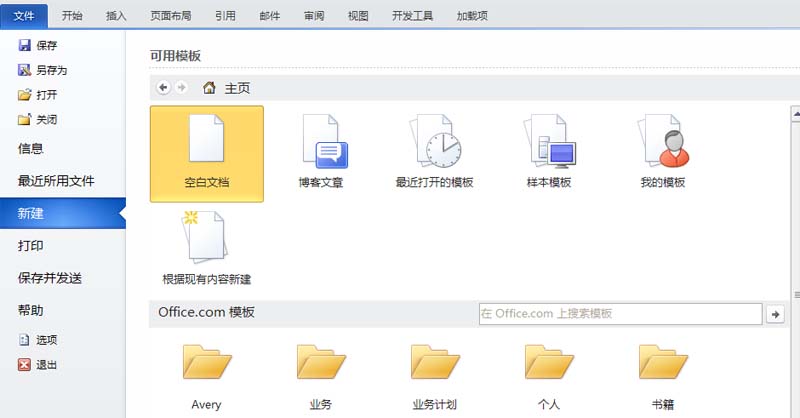Open 我的模板 my templates
This screenshot has width=800, height=418.
tap(663, 151)
